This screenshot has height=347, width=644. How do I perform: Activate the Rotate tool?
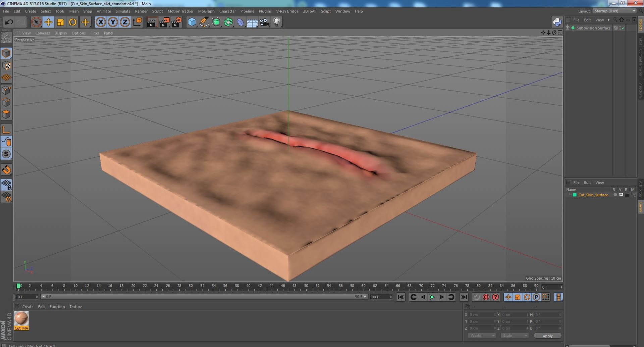72,22
